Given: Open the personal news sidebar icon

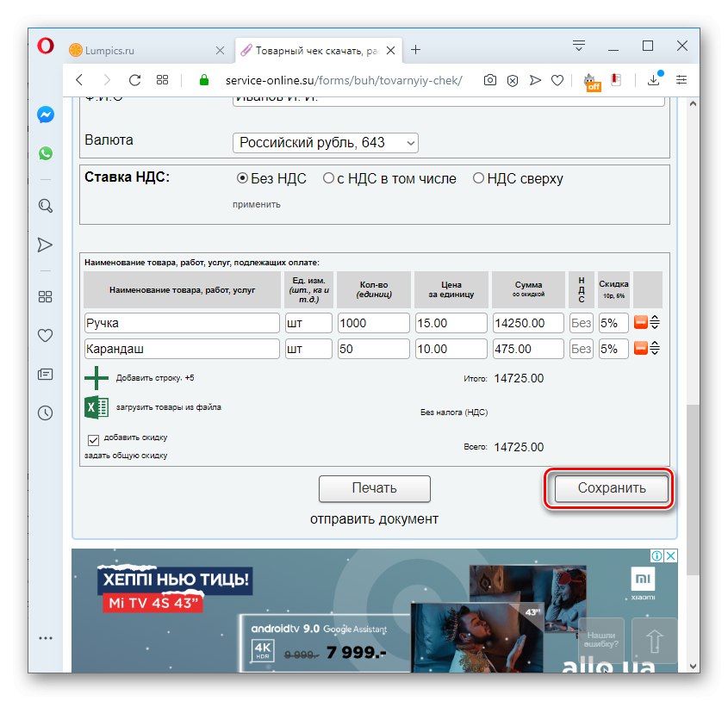Looking at the screenshot, I should (x=45, y=374).
